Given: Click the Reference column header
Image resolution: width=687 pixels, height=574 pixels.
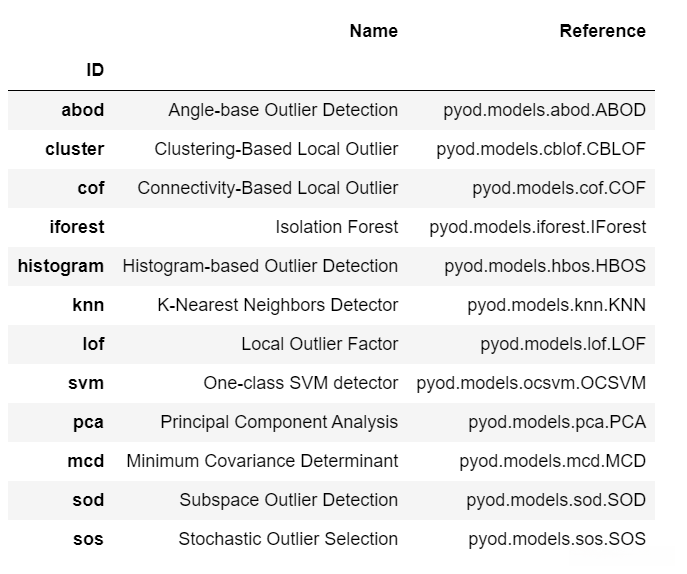Looking at the screenshot, I should 602,31.
